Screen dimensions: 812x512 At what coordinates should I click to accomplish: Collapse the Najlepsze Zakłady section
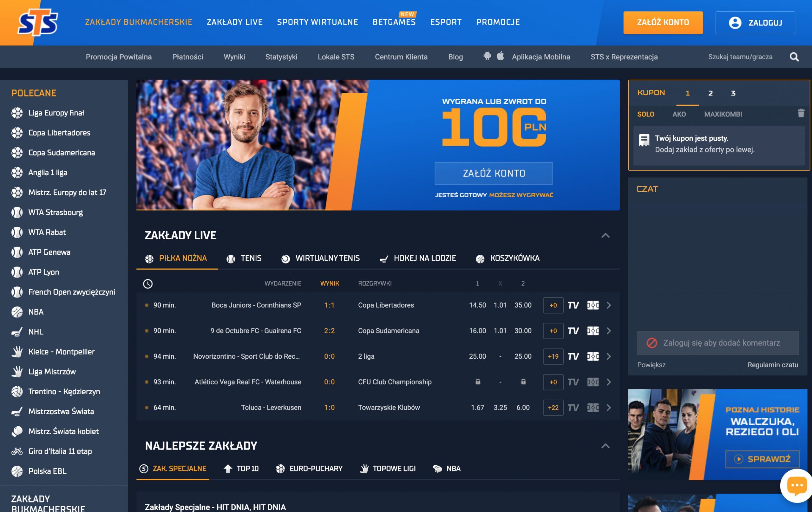[605, 446]
